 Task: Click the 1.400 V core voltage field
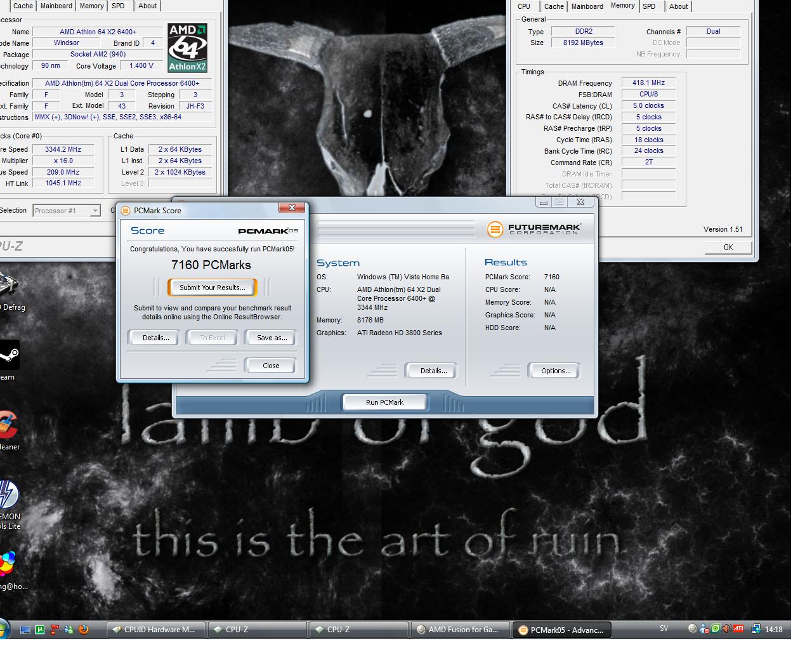point(141,66)
